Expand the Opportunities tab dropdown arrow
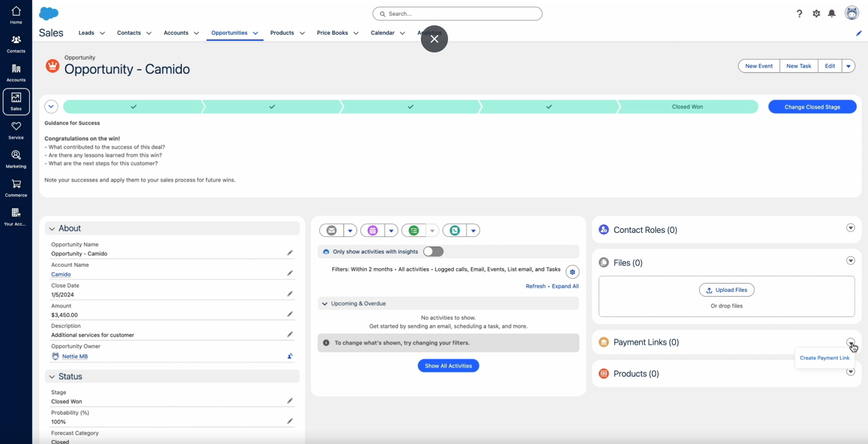Viewport: 868px width, 444px height. point(256,33)
